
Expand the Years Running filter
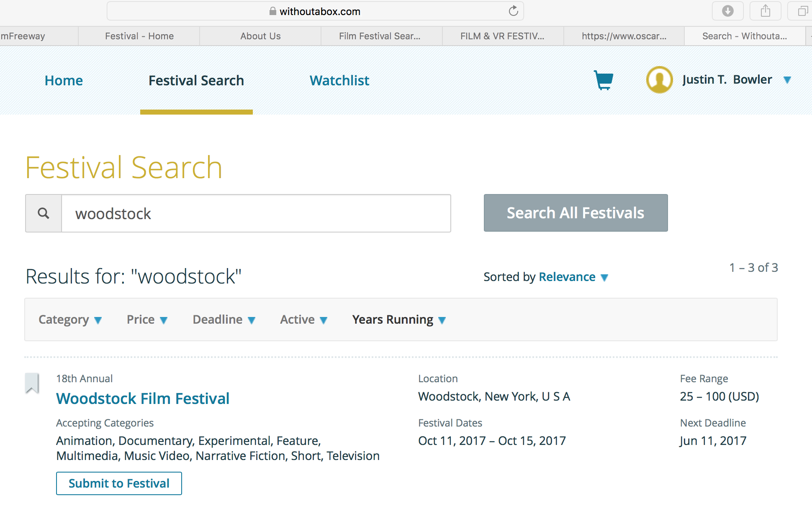coord(399,320)
